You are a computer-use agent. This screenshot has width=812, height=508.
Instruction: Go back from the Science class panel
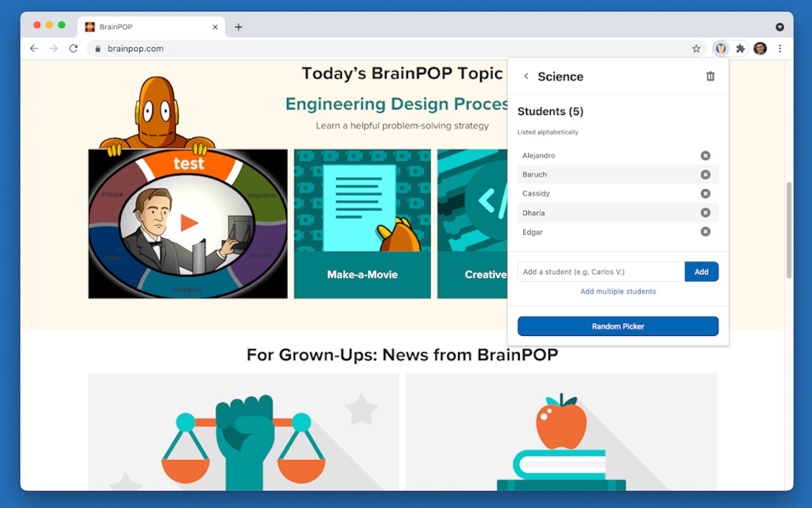(526, 76)
